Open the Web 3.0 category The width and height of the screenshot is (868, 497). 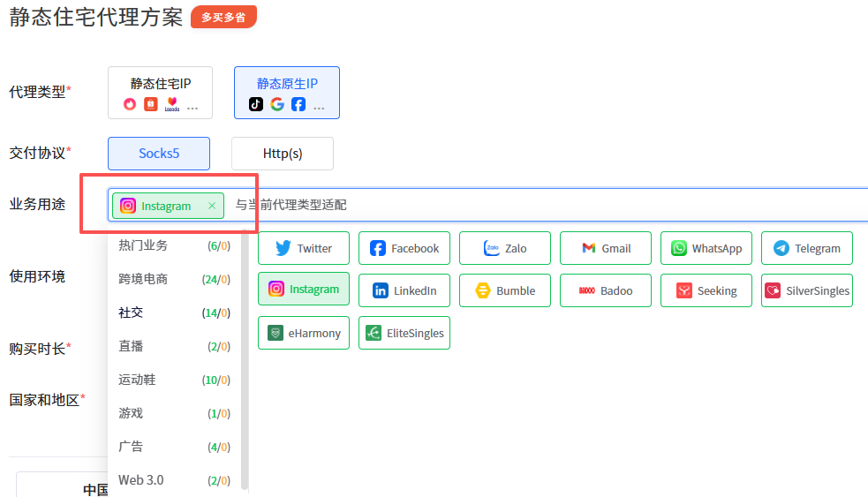tap(174, 480)
